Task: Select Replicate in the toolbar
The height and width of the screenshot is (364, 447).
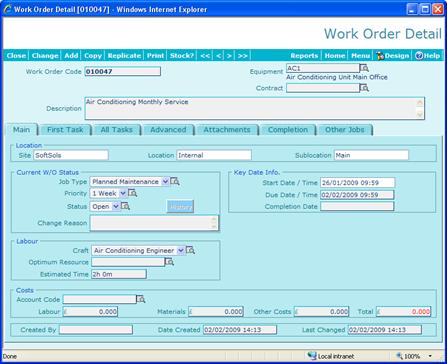Action: (124, 56)
